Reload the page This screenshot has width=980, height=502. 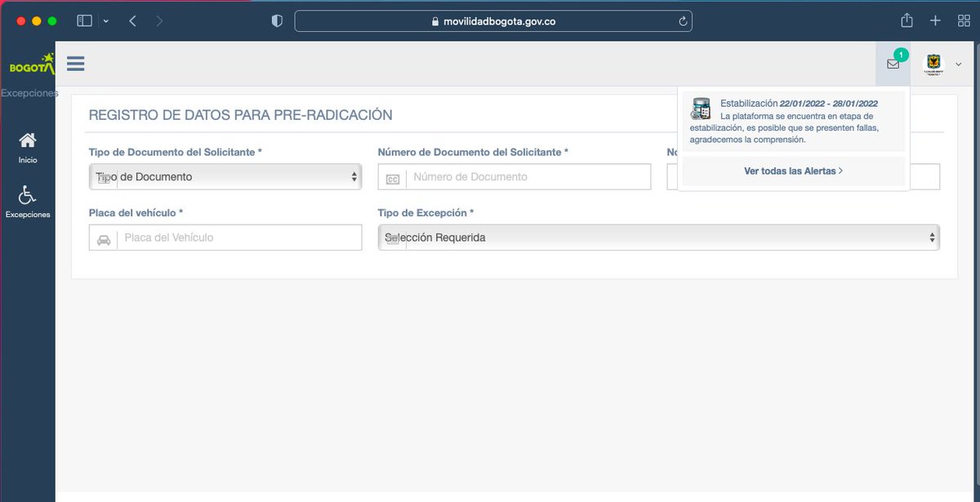point(682,21)
